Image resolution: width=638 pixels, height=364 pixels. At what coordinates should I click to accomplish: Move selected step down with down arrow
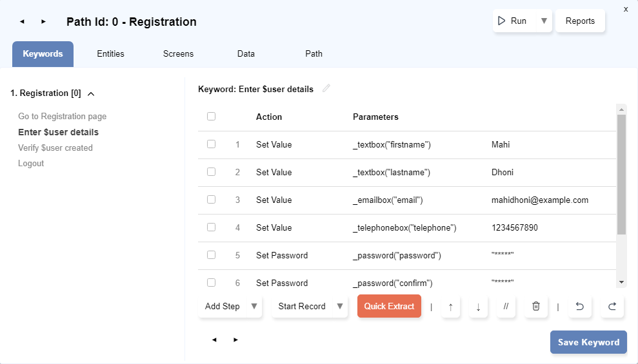pyautogui.click(x=478, y=307)
